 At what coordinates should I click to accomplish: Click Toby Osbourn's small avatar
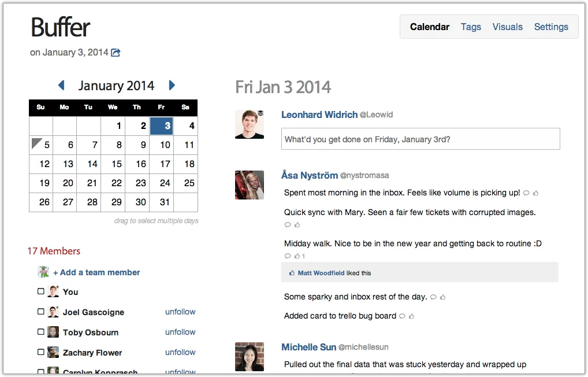pos(53,332)
